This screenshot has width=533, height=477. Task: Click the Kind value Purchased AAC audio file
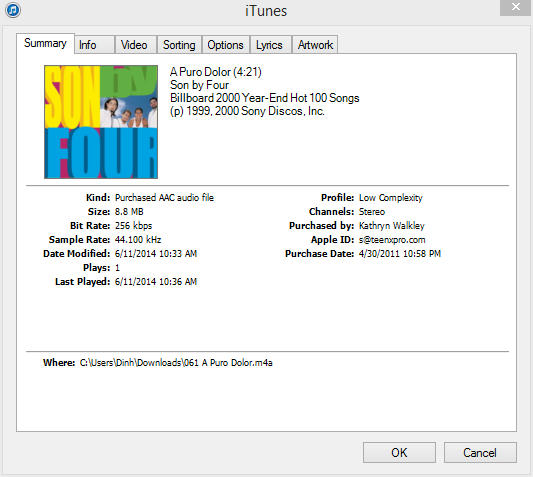(x=164, y=198)
